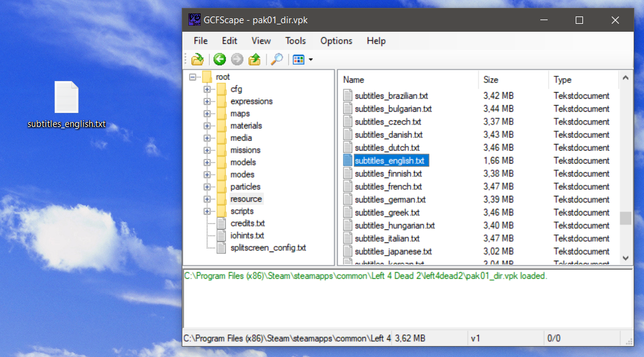The height and width of the screenshot is (357, 644).
Task: Expand the models folder node
Action: click(x=207, y=162)
